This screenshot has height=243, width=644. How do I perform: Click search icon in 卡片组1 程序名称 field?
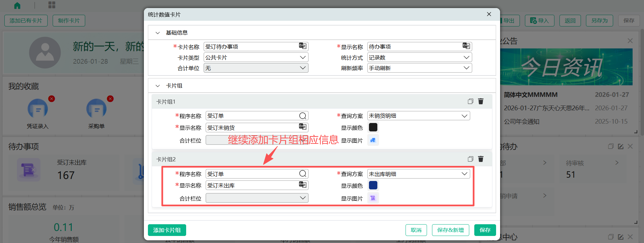pos(303,116)
